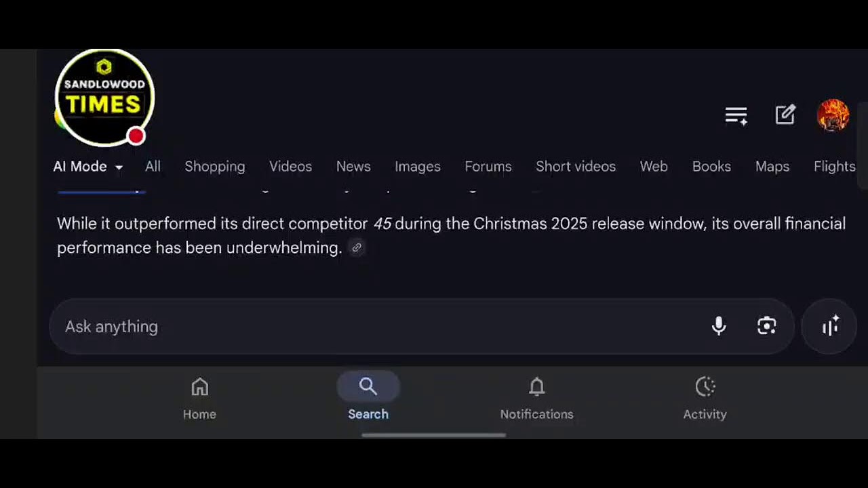Screen dimensions: 868x488
Task: Switch to the Maps filter
Action: (772, 167)
